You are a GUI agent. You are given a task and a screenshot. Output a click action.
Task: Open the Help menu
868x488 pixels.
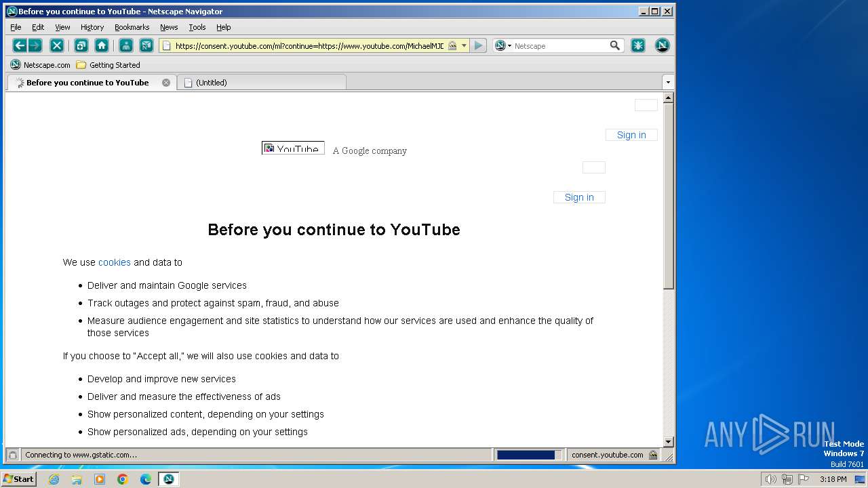224,27
